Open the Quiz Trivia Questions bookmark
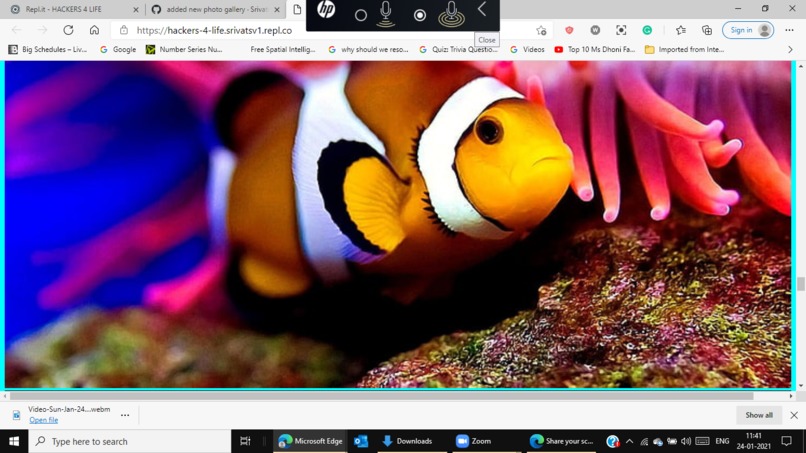The height and width of the screenshot is (453, 806). pos(459,49)
